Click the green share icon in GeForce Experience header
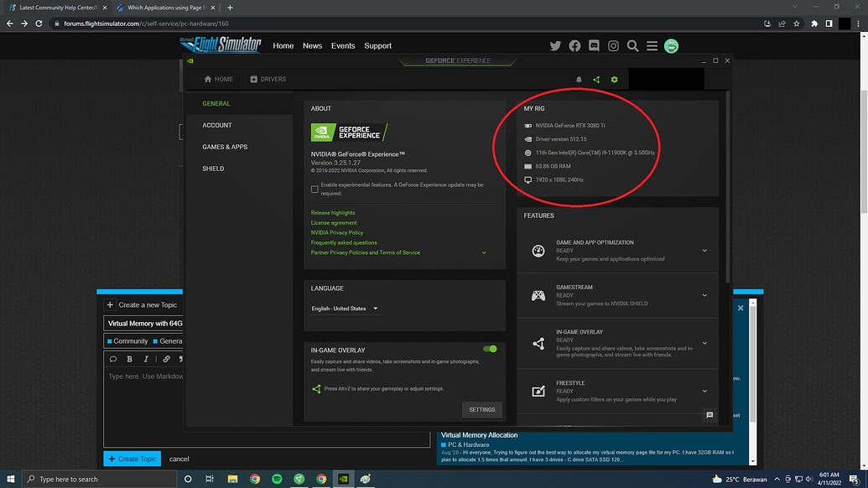This screenshot has width=868, height=488. (596, 79)
